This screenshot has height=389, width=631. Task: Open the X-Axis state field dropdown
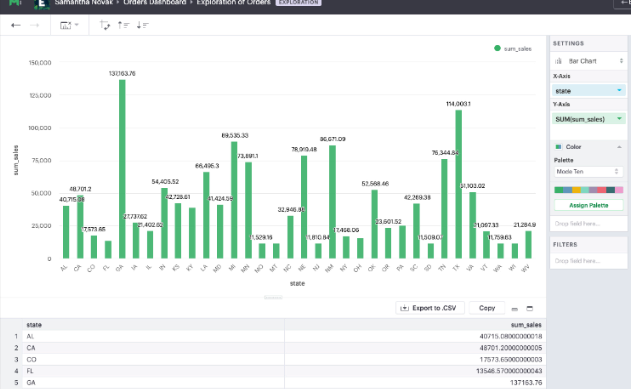click(x=588, y=91)
